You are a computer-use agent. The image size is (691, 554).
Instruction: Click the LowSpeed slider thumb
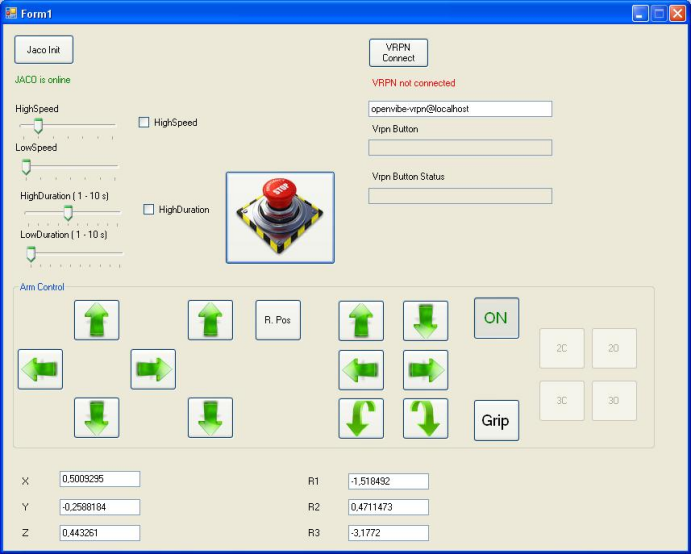point(26,167)
